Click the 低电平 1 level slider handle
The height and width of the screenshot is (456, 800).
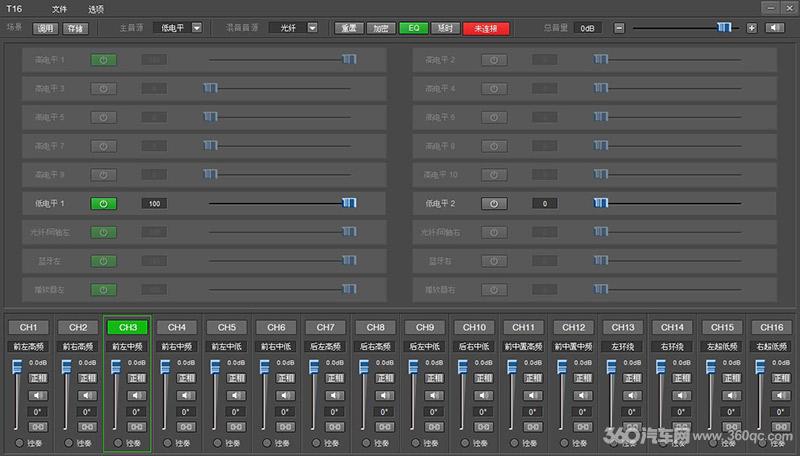coord(349,202)
